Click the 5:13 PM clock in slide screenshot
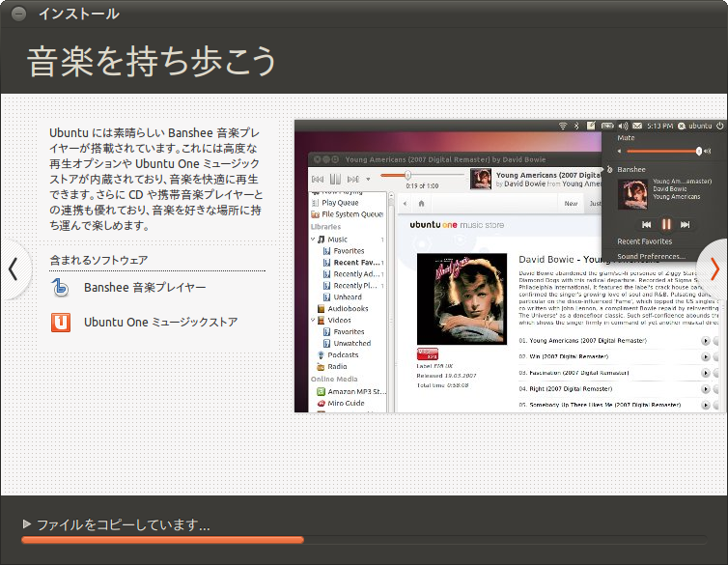 pyautogui.click(x=659, y=126)
